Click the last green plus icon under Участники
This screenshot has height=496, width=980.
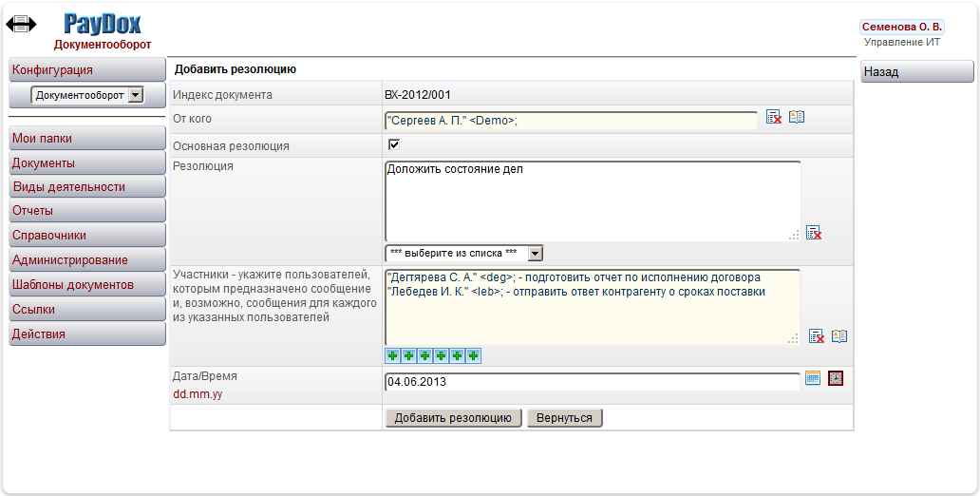pyautogui.click(x=473, y=355)
